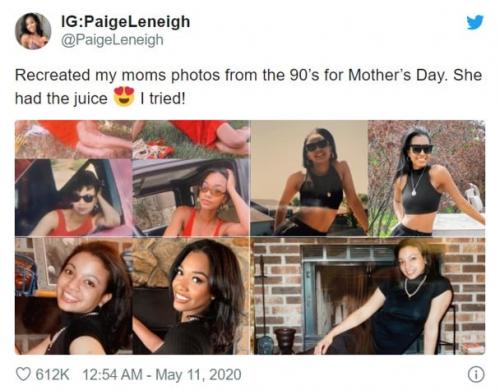Open the recreated jeep photo with orange glasses
The width and height of the screenshot is (500, 390).
(191, 197)
